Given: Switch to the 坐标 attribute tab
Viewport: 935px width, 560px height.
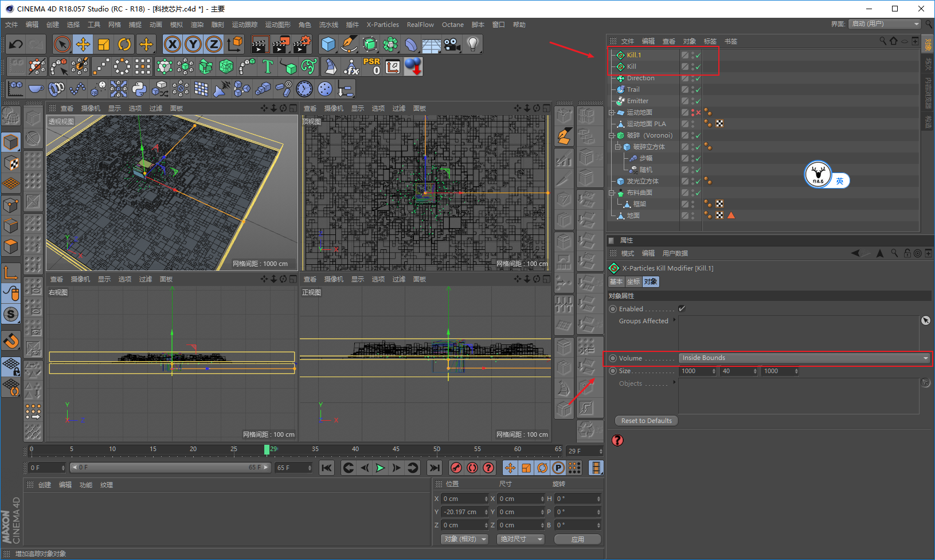Looking at the screenshot, I should (x=633, y=281).
